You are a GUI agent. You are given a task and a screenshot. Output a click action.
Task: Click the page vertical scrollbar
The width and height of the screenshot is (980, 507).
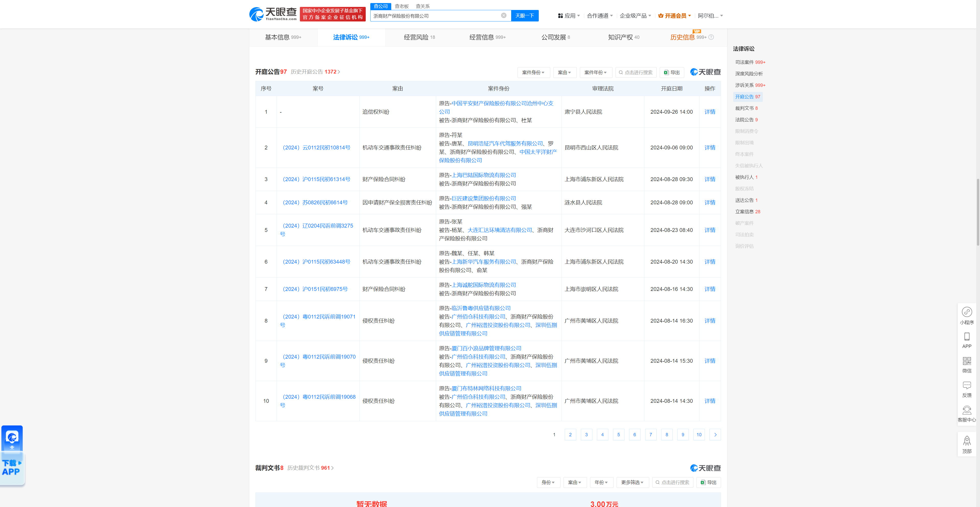click(x=978, y=212)
